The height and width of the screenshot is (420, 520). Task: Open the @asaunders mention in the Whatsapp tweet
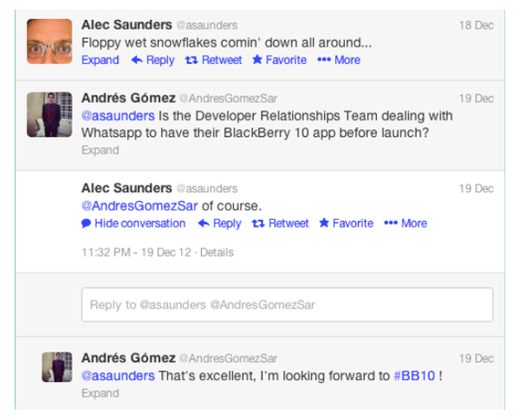click(x=118, y=116)
